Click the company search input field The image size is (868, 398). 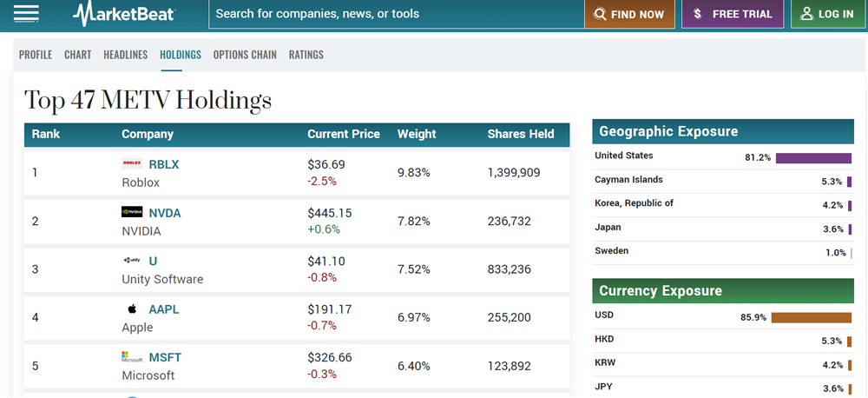pos(395,14)
